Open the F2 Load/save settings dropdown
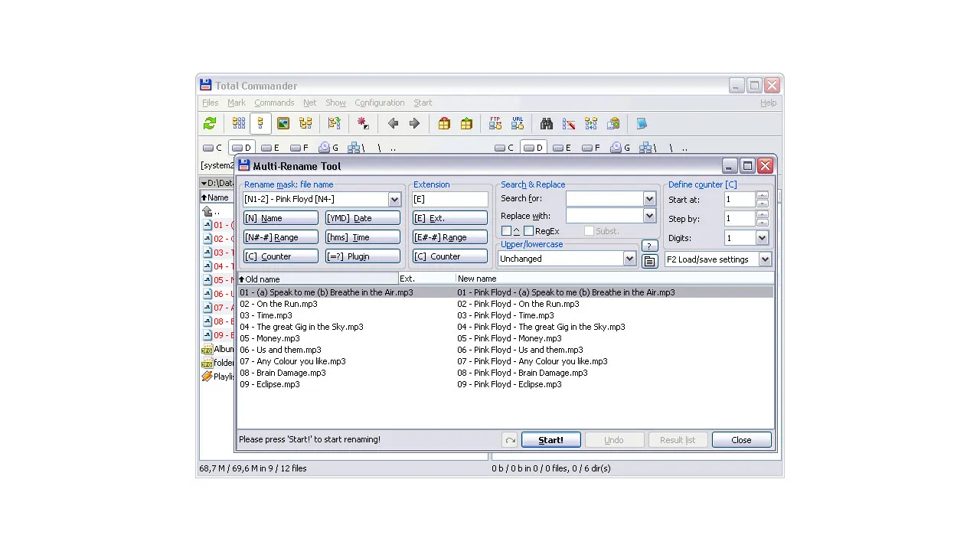Image resolution: width=980 pixels, height=551 pixels. [x=765, y=259]
